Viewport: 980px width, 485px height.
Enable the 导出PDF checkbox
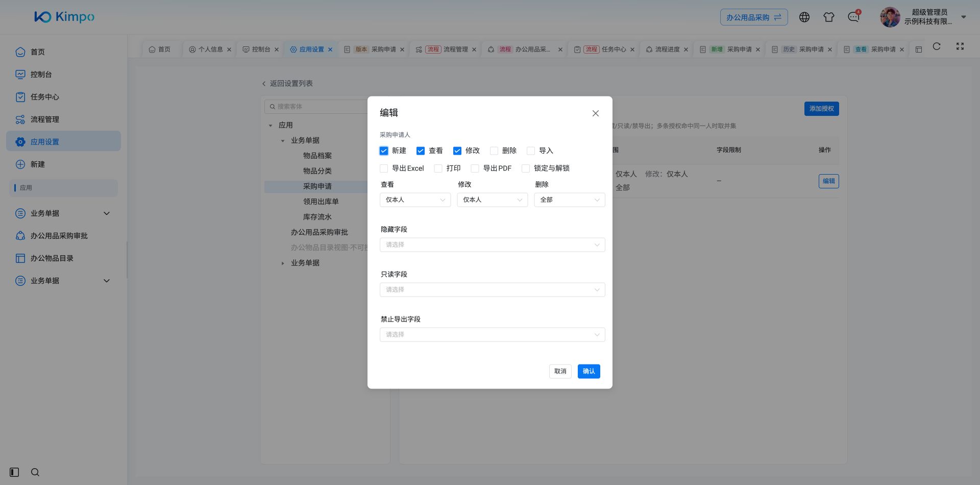click(475, 168)
